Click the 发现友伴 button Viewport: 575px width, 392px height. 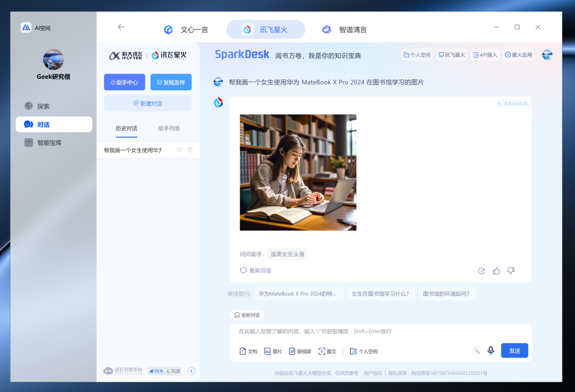171,82
